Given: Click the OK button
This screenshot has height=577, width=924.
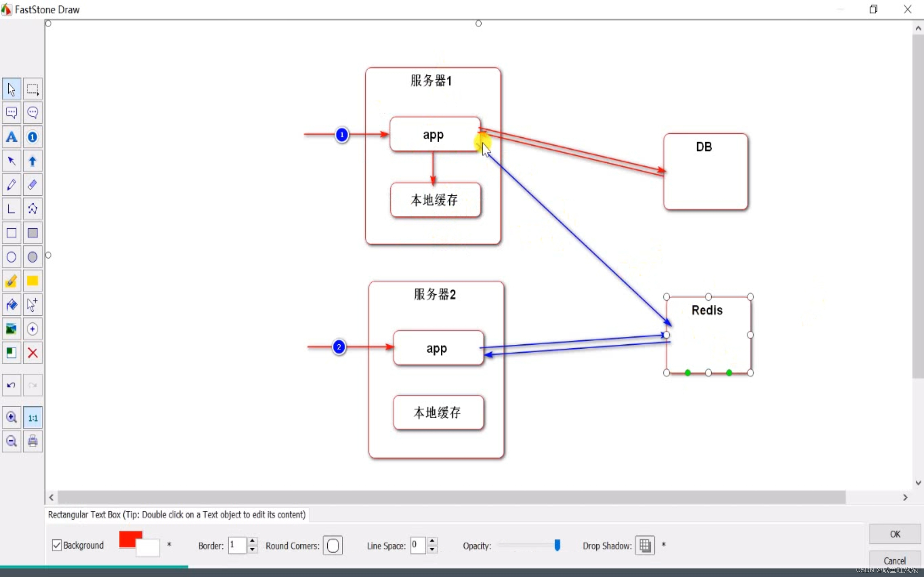Looking at the screenshot, I should tap(895, 534).
